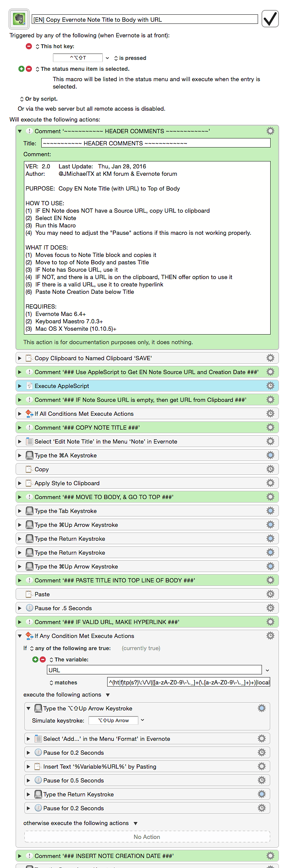Expand Type the ⌘A Keystroke action
The width and height of the screenshot is (288, 868).
click(x=20, y=455)
